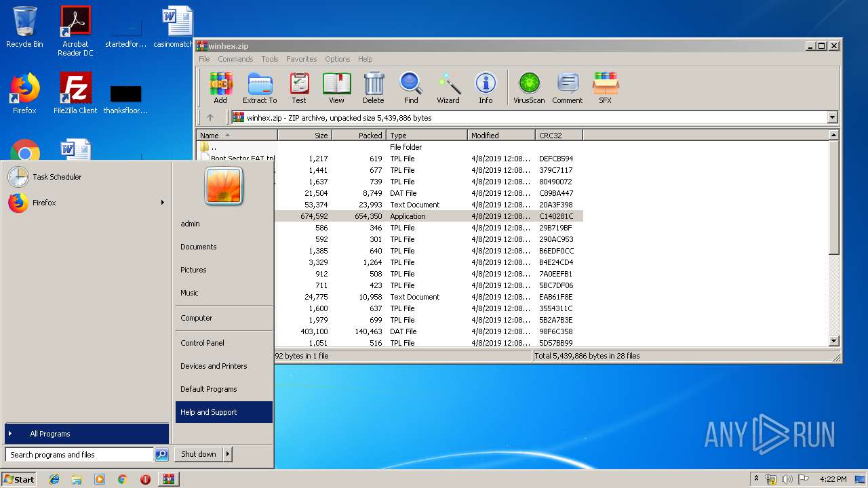The height and width of the screenshot is (488, 868).
Task: Go up one folder level arrow
Action: [x=210, y=117]
